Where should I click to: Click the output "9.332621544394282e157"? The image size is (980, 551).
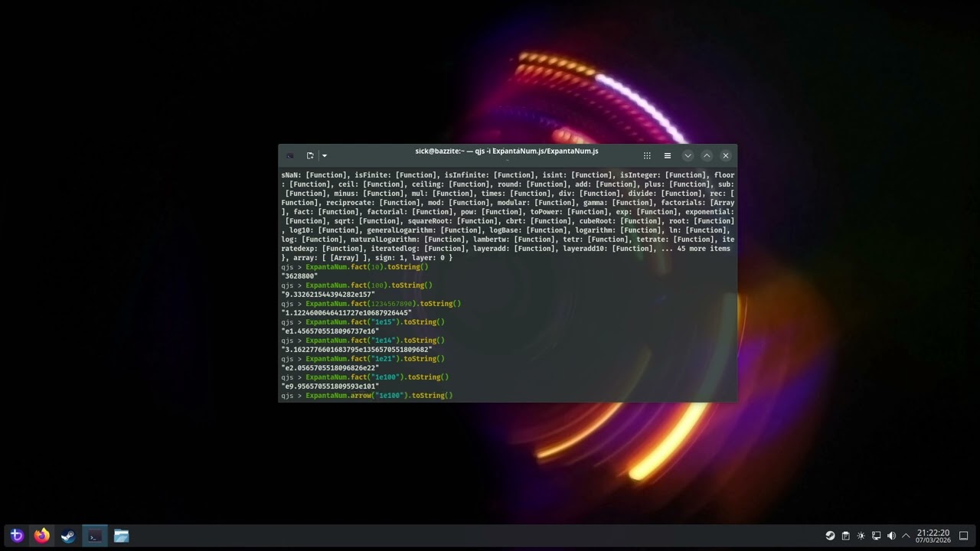pyautogui.click(x=328, y=295)
